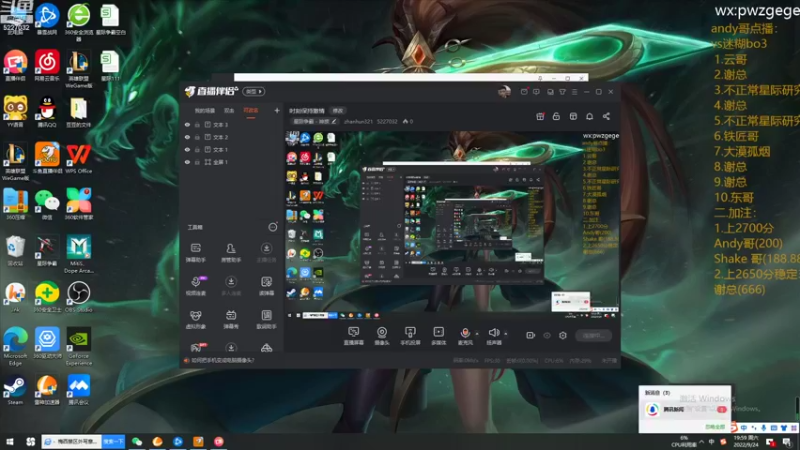
Task: Click the record video icon in bottom bar
Action: point(531,335)
